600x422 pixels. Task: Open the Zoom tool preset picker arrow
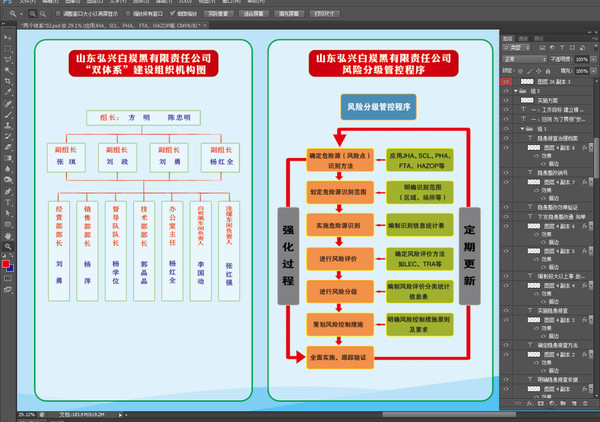click(21, 14)
